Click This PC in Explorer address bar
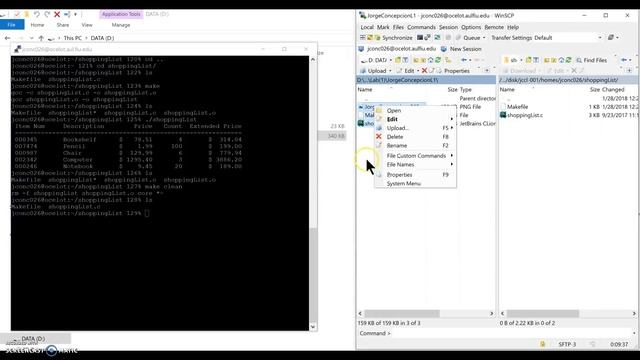This screenshot has width=640, height=360. pos(73,38)
